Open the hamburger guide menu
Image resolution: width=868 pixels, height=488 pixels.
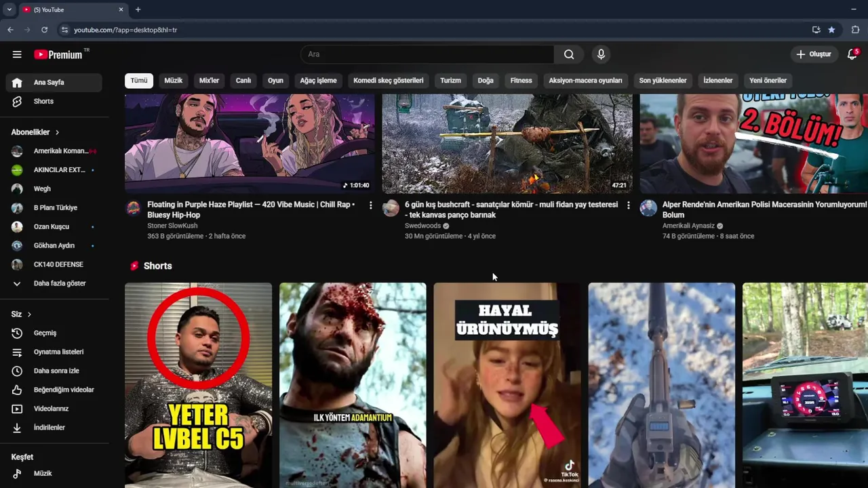tap(17, 54)
